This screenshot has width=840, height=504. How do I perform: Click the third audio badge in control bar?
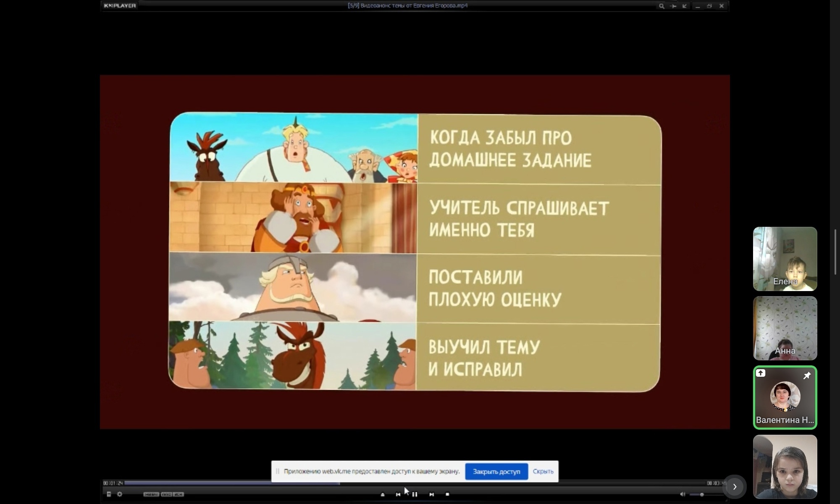pyautogui.click(x=178, y=494)
